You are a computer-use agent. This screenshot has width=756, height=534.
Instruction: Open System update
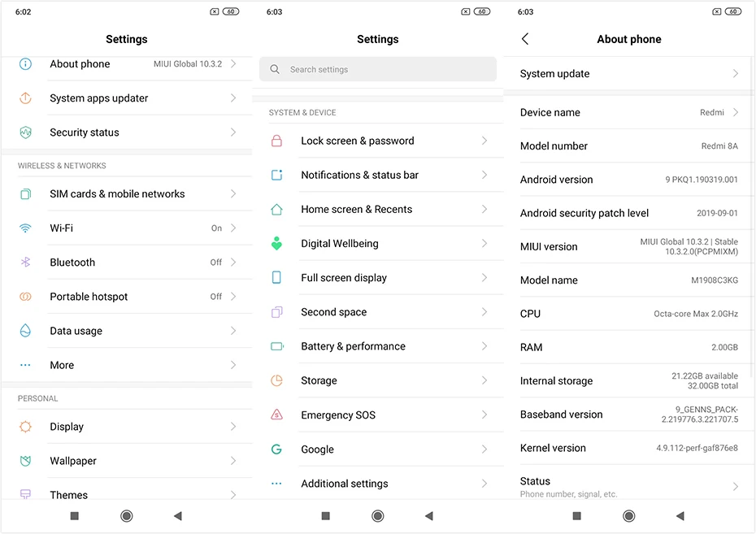[x=629, y=73]
